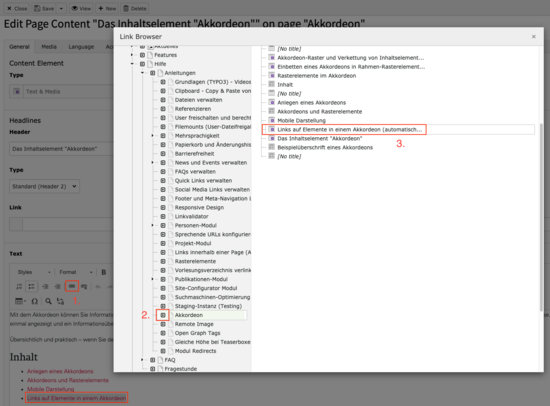Click the insert table icon in editor
This screenshot has width=550, height=406.
(20, 301)
